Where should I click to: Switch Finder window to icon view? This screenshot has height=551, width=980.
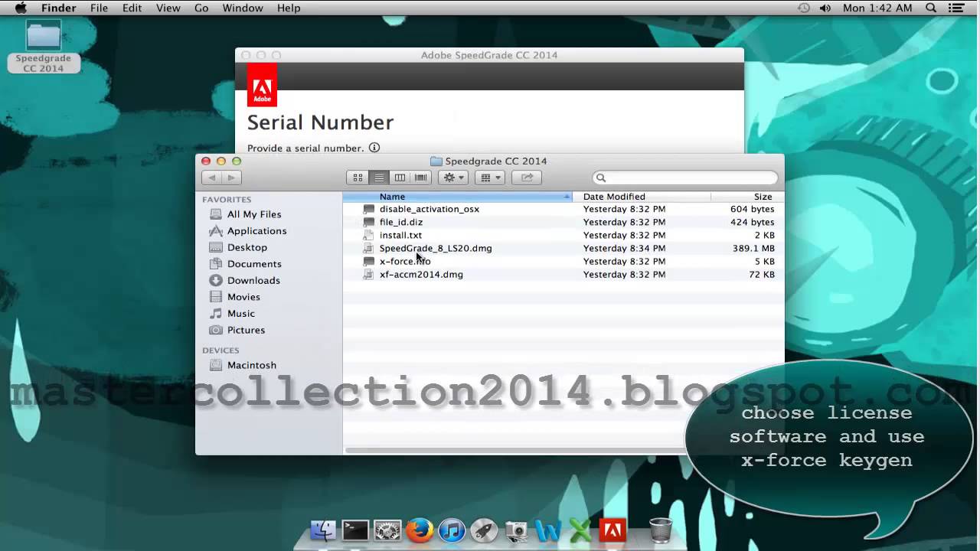358,178
